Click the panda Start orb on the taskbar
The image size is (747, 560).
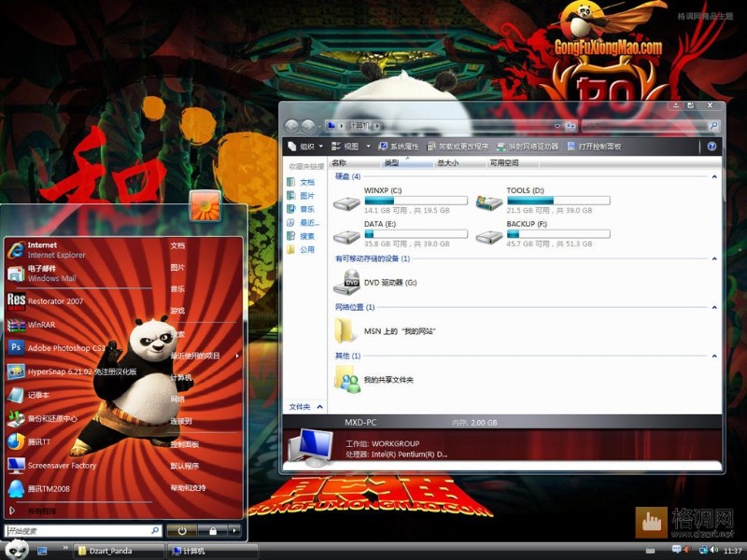(18, 550)
